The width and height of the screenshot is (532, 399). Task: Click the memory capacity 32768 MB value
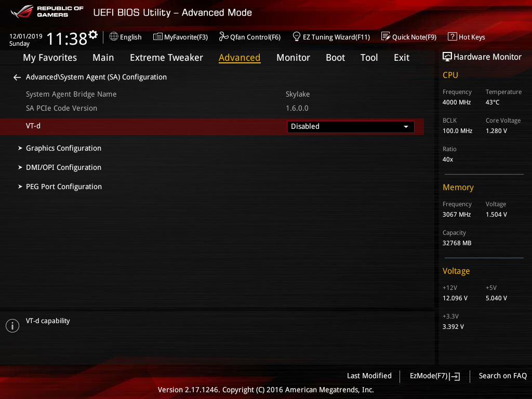[457, 243]
